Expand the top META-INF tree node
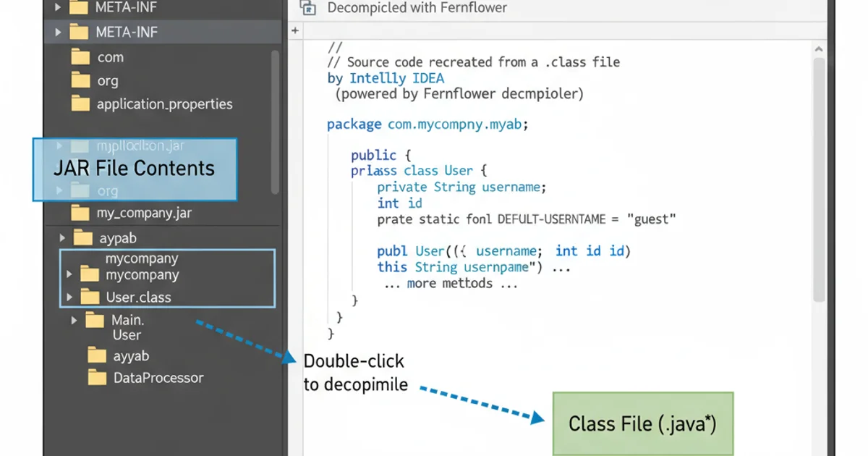The image size is (868, 456). pos(58,8)
